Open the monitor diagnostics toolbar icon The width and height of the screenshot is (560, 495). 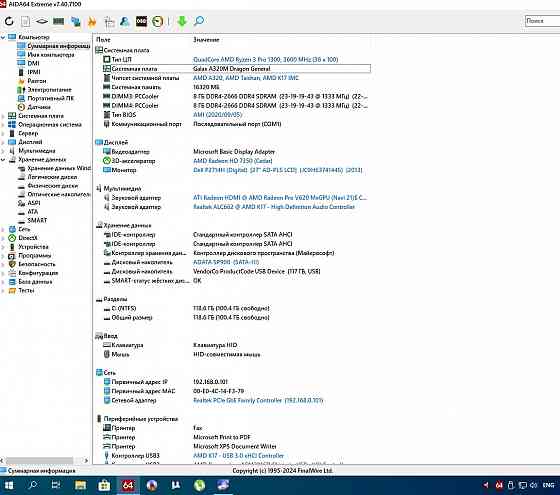pyautogui.click(x=76, y=21)
